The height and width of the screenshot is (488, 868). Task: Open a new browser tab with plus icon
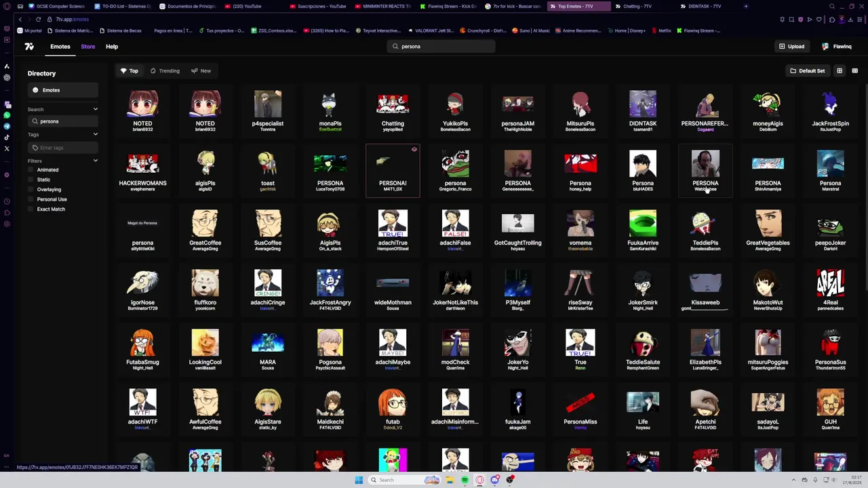coord(746,6)
